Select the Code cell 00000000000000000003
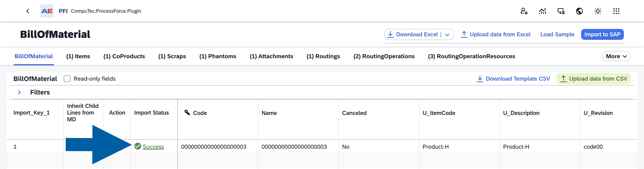This screenshot has width=644, height=169. point(214,147)
